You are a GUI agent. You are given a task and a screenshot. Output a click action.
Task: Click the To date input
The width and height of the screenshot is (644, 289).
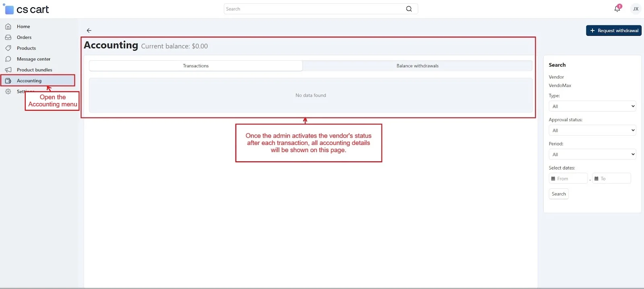pos(611,178)
